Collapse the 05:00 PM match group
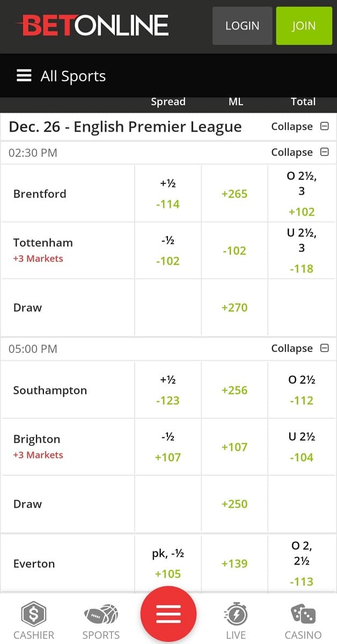337x644 pixels. [300, 349]
